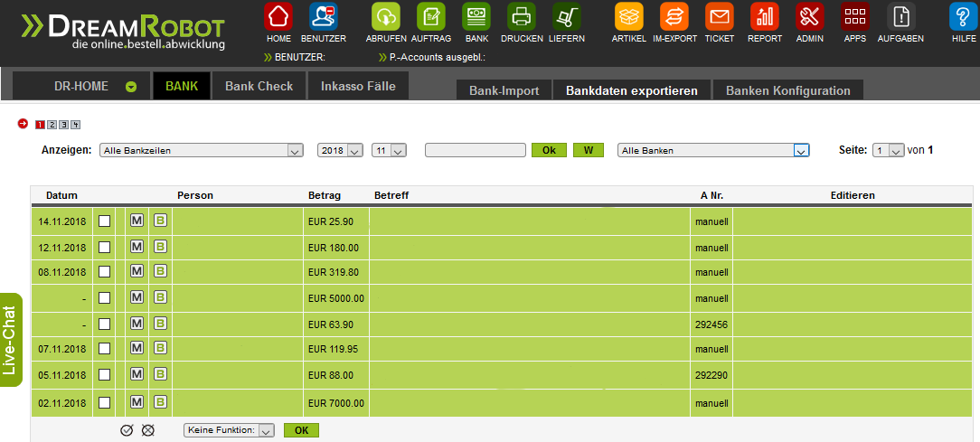Click the M icon in the 07.11.2018 row
Image resolution: width=980 pixels, height=442 pixels.
pos(137,348)
